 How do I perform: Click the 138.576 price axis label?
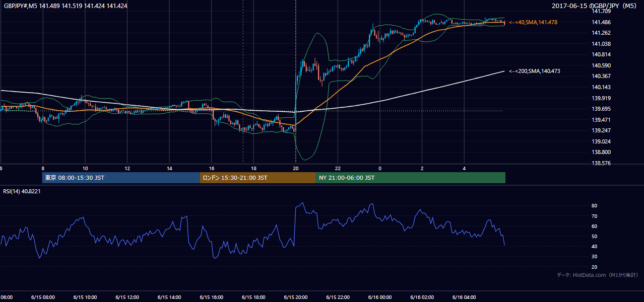pyautogui.click(x=601, y=163)
